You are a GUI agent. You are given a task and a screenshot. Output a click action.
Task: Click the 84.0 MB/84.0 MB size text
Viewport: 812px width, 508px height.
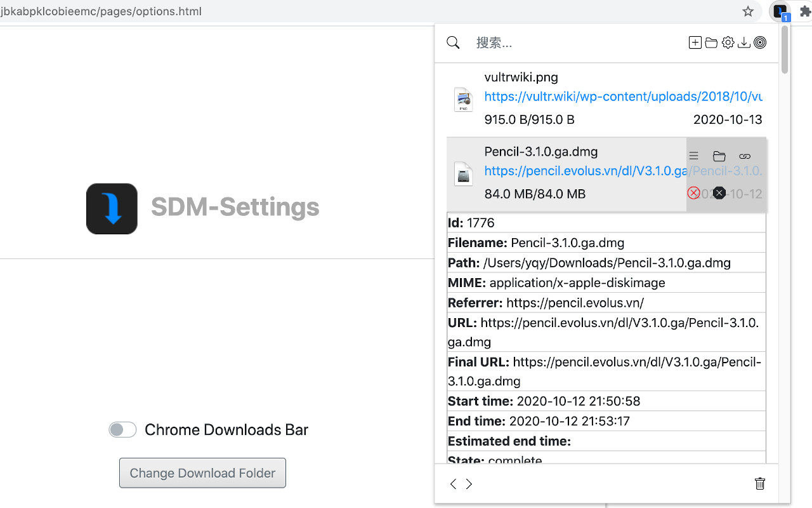pos(535,194)
